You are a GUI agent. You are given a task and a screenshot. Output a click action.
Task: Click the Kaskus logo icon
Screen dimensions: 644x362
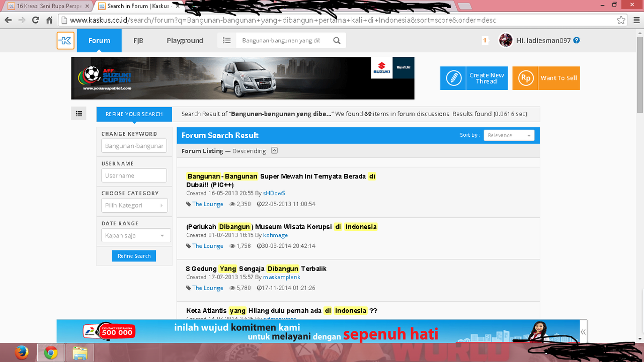pyautogui.click(x=65, y=41)
